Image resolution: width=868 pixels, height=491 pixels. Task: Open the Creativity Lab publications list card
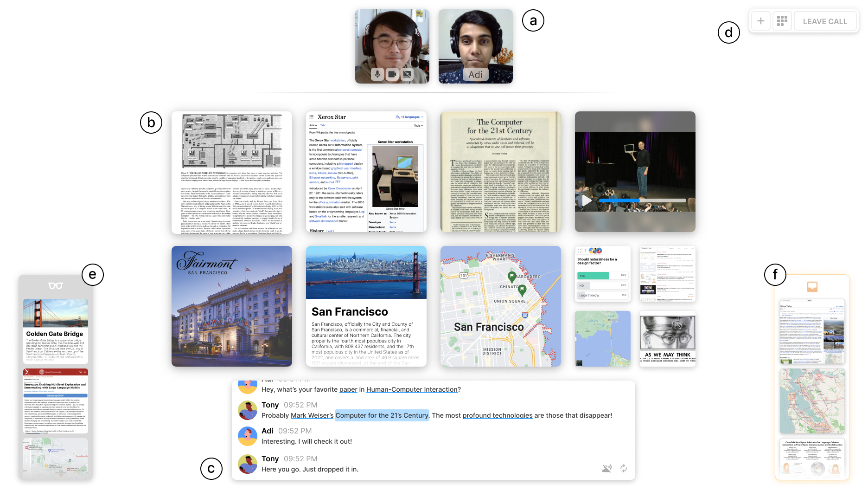[668, 274]
